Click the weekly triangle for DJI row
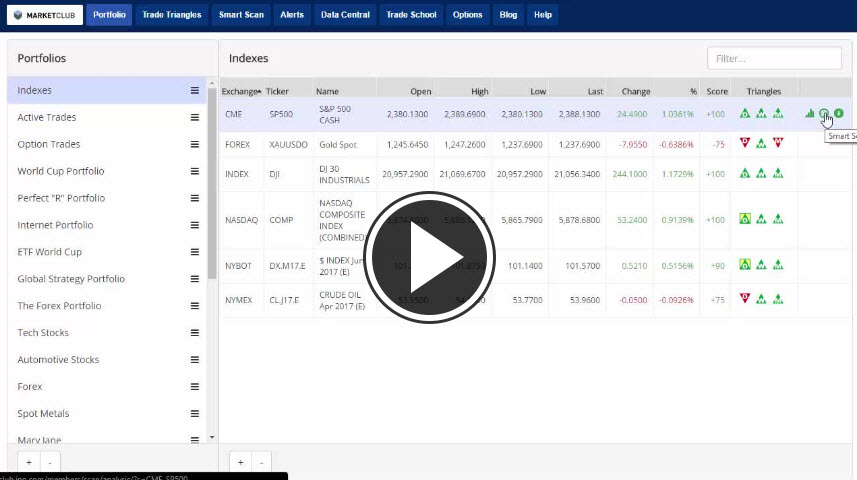Screen dimensions: 857x480 tap(761, 173)
